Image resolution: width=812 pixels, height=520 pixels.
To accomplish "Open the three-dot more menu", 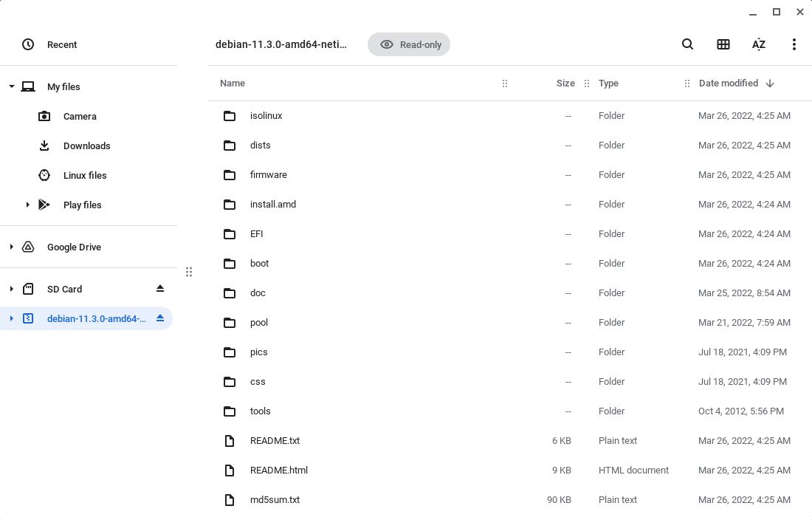I will click(794, 44).
